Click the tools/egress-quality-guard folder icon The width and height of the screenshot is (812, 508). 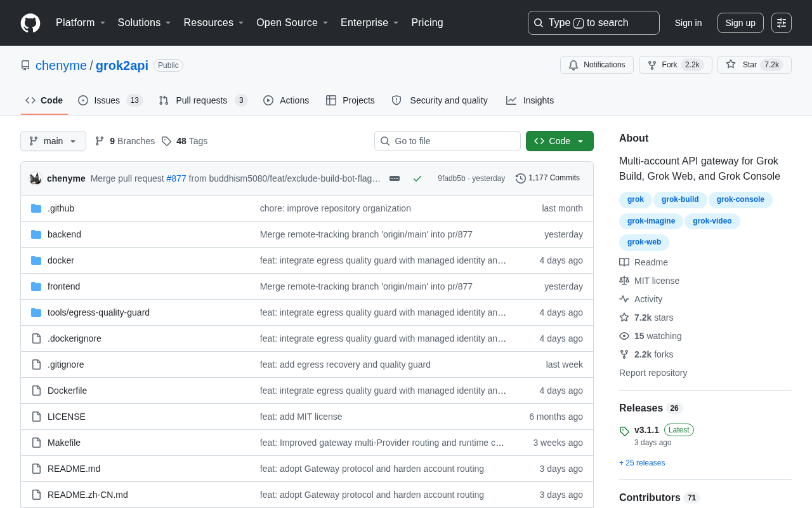[x=36, y=312]
